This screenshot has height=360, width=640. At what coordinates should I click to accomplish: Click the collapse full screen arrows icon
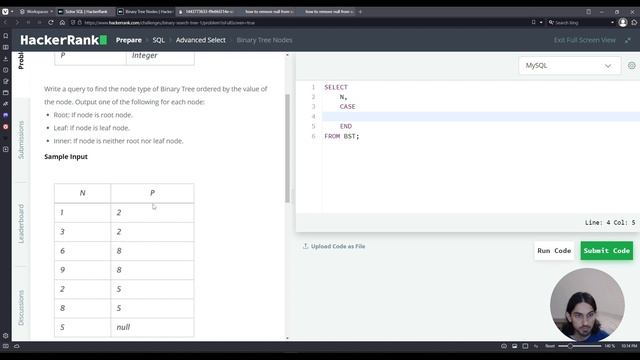(x=628, y=40)
